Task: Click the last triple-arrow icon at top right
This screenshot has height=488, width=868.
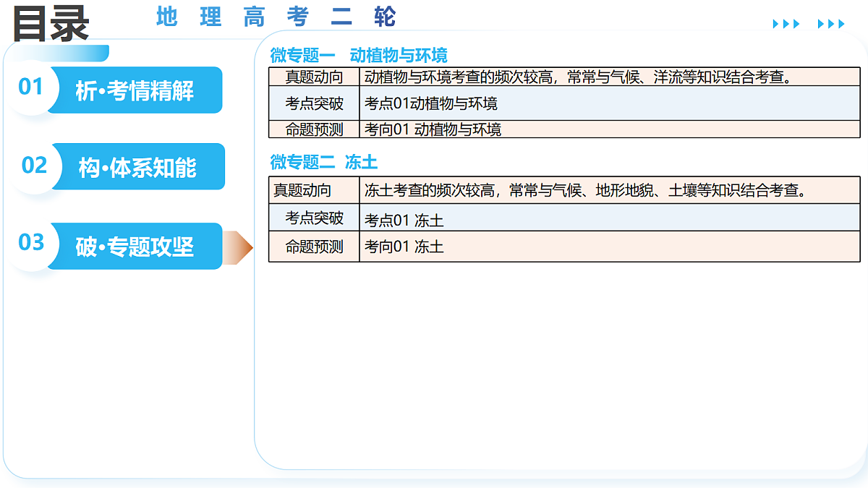Action: [x=831, y=24]
